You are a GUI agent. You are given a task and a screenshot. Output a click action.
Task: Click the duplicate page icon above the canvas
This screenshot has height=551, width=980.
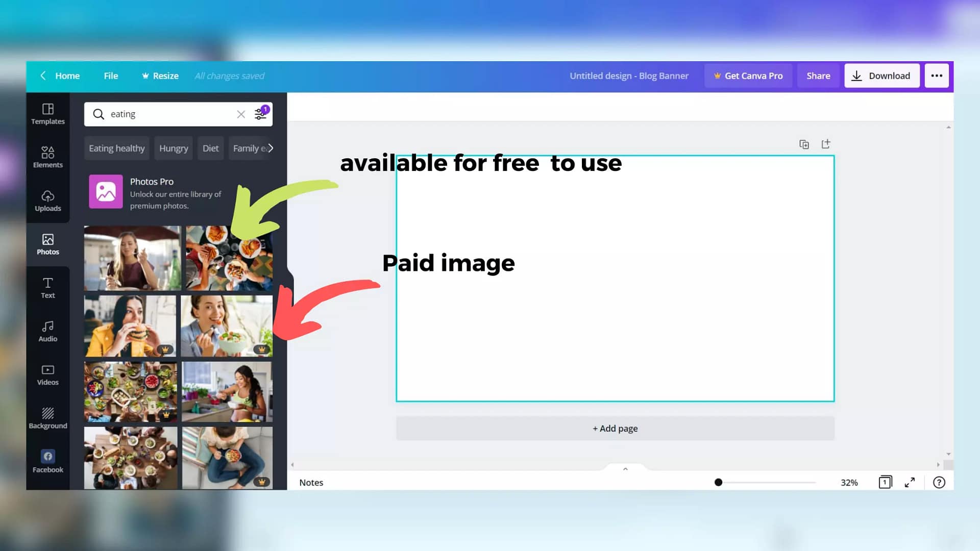(804, 144)
